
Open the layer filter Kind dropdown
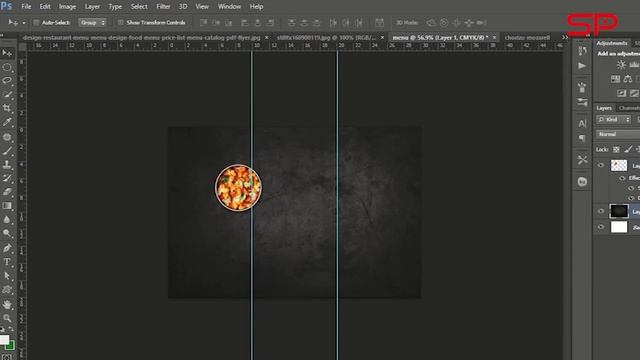click(x=614, y=120)
